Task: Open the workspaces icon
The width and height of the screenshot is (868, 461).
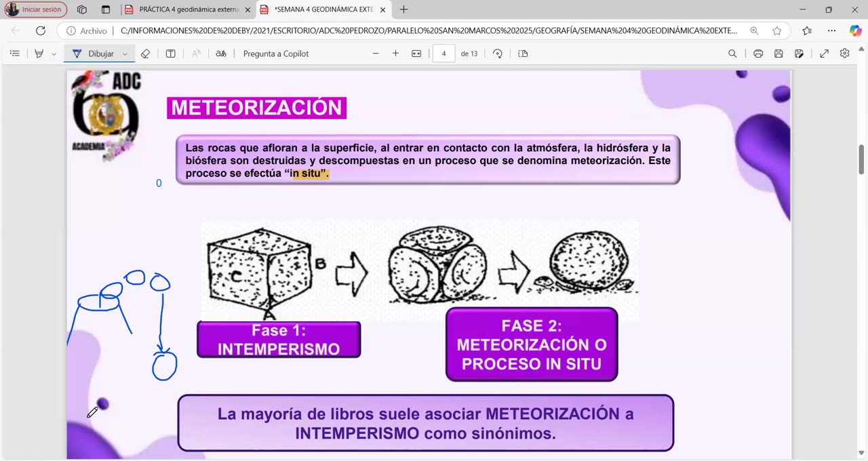Action: coord(82,9)
